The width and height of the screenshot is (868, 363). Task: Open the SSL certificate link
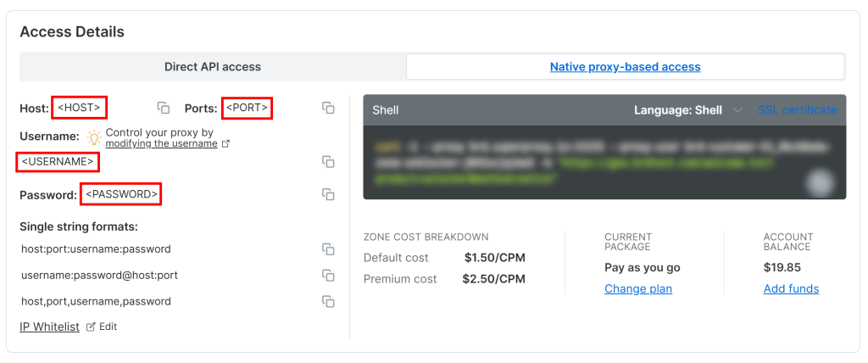point(797,110)
